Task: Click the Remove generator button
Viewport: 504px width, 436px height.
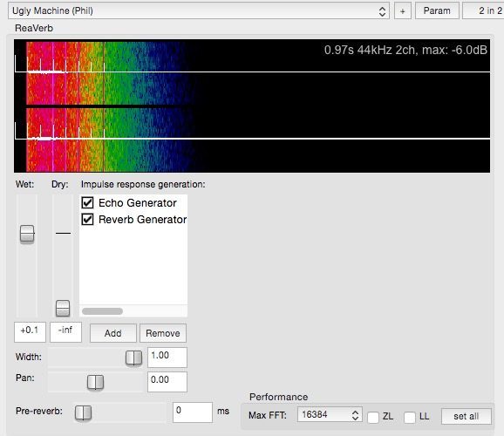Action: coord(163,333)
